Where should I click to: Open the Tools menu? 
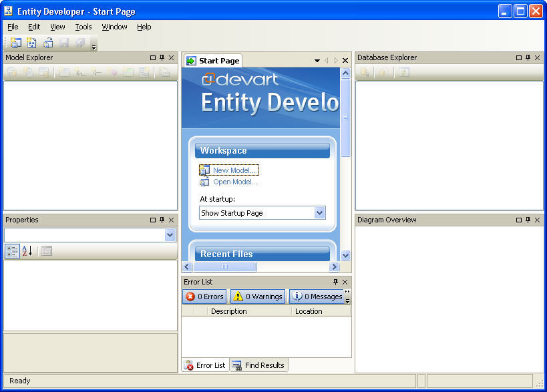(83, 27)
